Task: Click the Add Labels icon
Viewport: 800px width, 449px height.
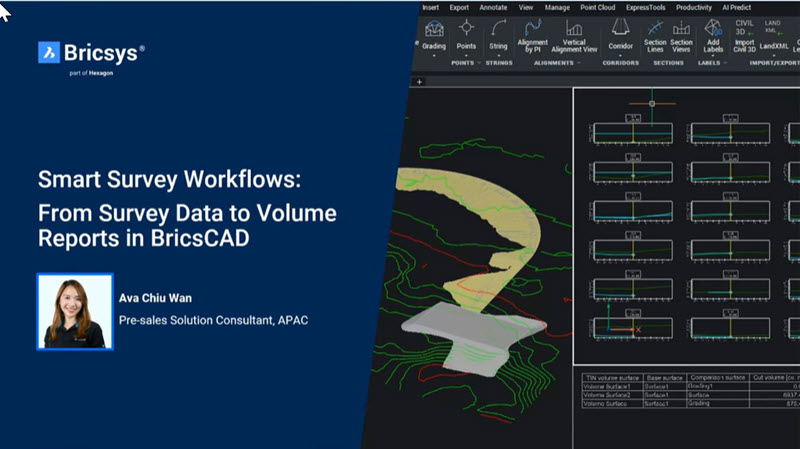Action: 713,28
